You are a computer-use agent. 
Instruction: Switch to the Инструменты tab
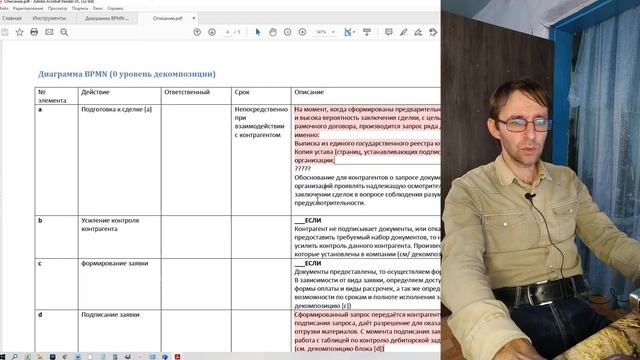[x=49, y=18]
